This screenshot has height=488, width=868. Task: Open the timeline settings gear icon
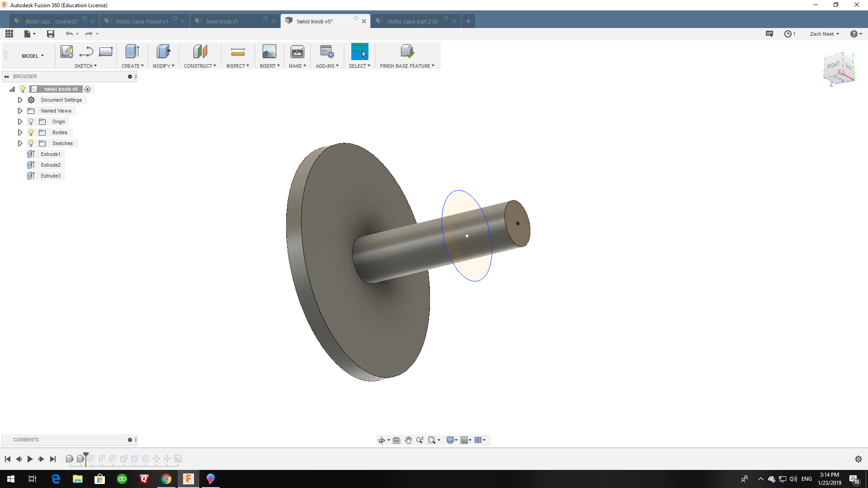[858, 459]
